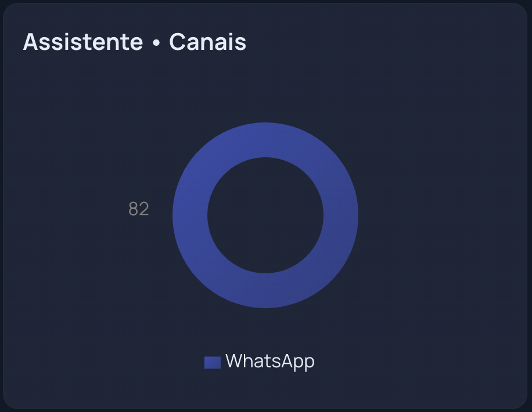Click the WhatsApp legend entry below the chart
This screenshot has width=532, height=412.
[260, 361]
